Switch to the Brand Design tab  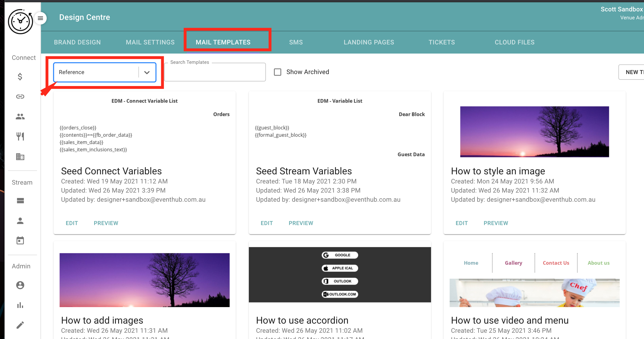coord(77,42)
